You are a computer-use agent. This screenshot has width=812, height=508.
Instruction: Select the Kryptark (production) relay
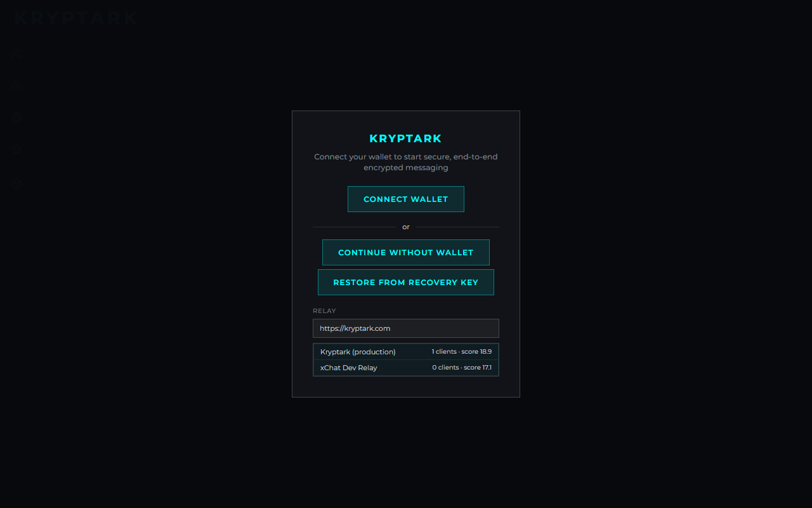coord(406,352)
